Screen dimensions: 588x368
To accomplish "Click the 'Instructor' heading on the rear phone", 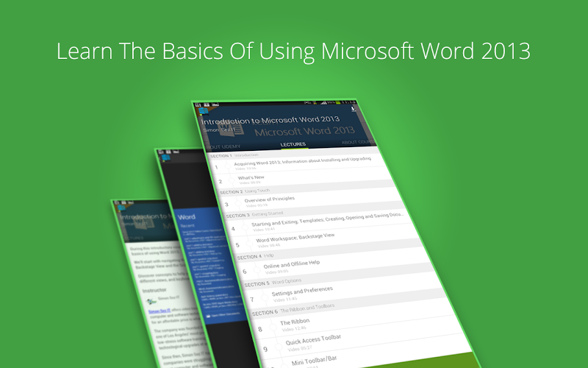I will [x=154, y=290].
